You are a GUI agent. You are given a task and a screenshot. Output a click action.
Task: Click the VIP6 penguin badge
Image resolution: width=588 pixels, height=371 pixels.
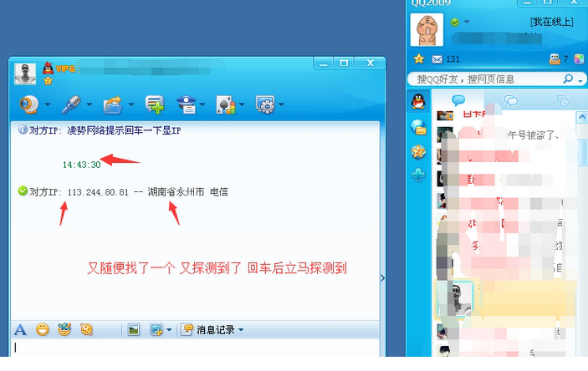point(59,69)
